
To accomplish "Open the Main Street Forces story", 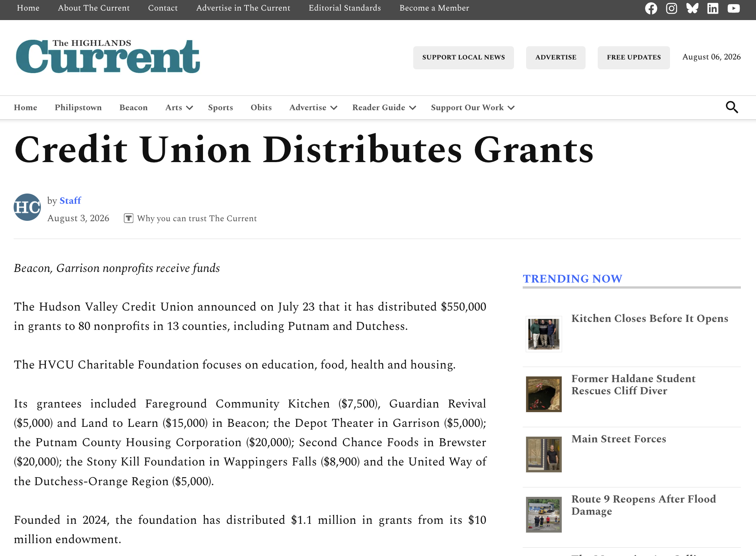I will [x=619, y=439].
